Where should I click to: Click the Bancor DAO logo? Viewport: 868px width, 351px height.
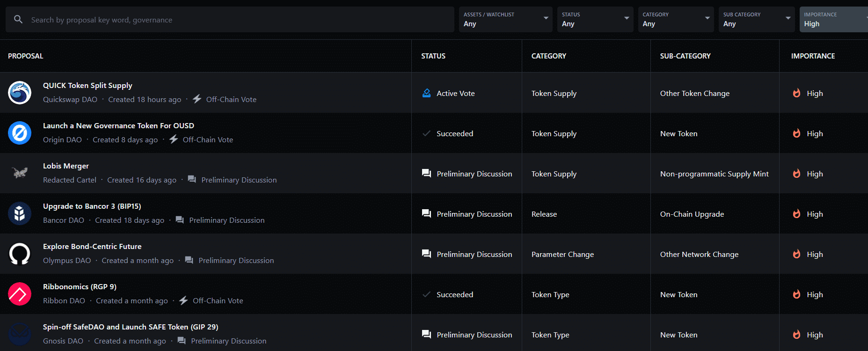20,213
